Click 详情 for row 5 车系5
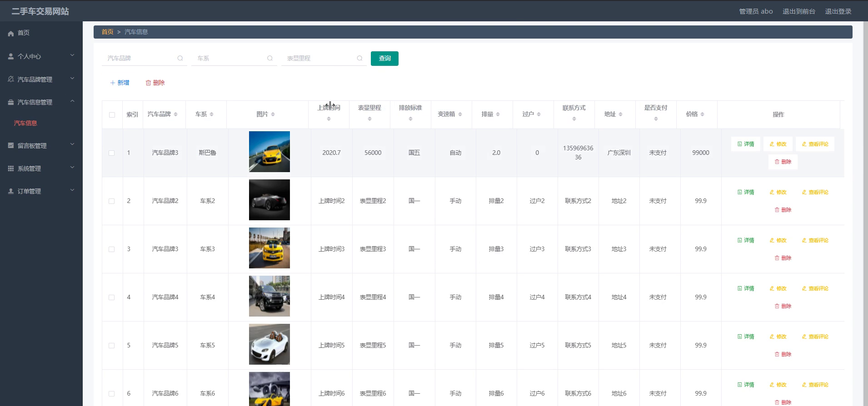 [745, 337]
